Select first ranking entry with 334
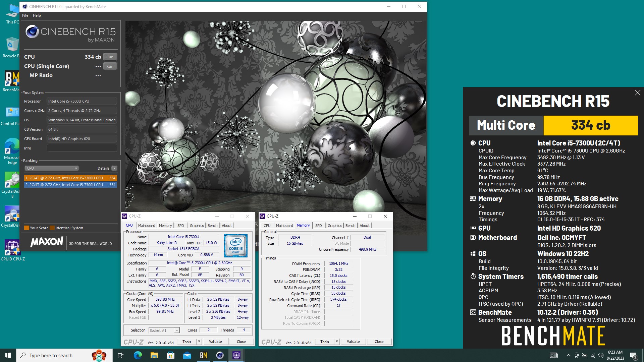This screenshot has width=644, height=362. coord(70,178)
